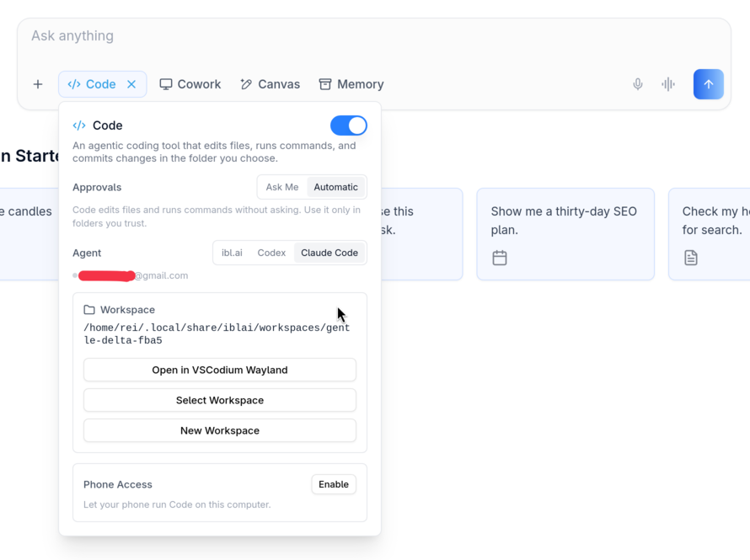Open the Memory option

pos(351,84)
